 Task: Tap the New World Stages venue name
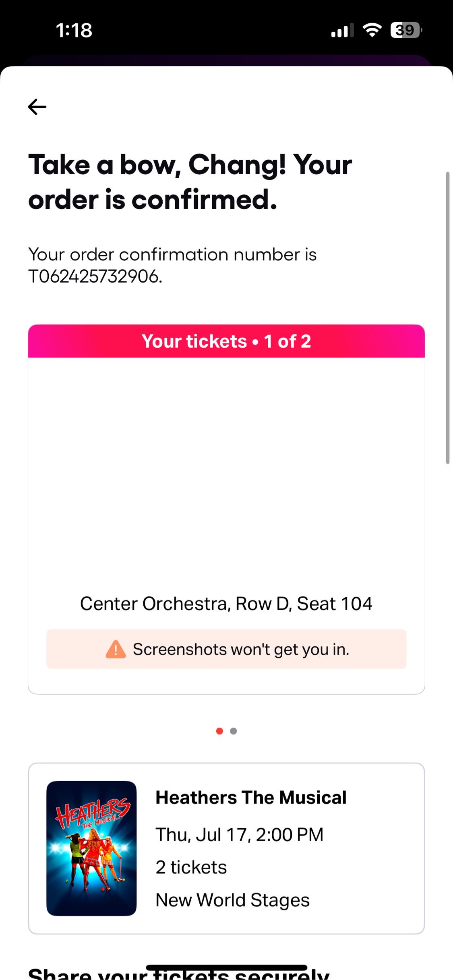pyautogui.click(x=233, y=900)
